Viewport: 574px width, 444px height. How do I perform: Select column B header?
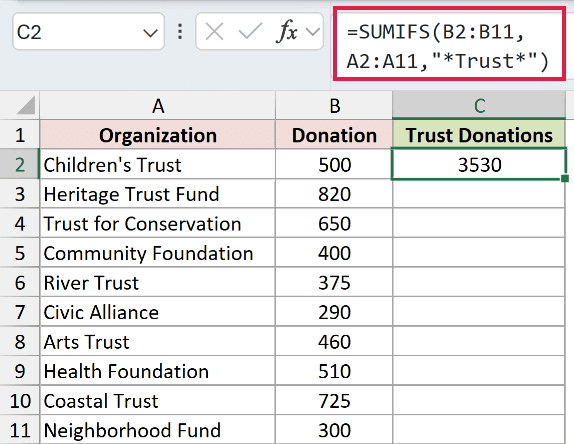click(334, 106)
